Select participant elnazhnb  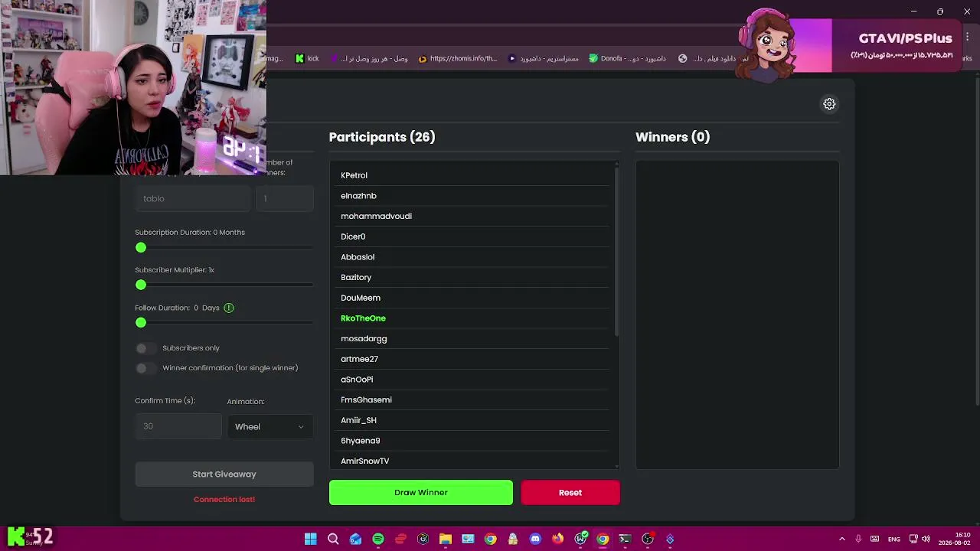471,196
